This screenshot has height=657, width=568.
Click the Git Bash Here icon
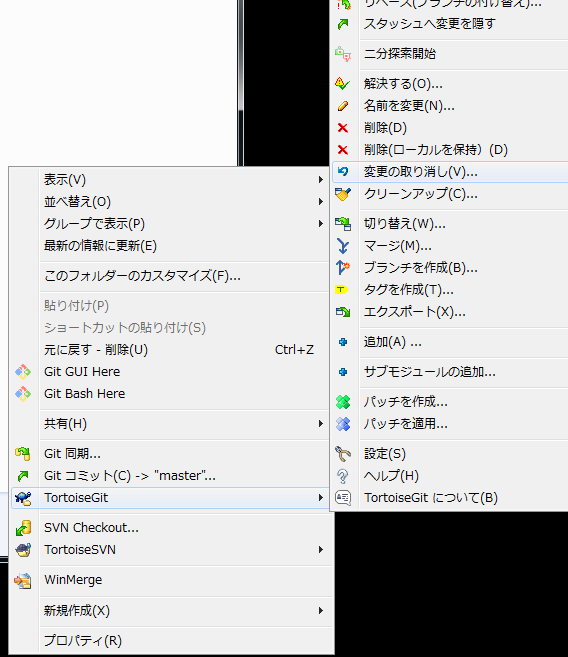23,394
